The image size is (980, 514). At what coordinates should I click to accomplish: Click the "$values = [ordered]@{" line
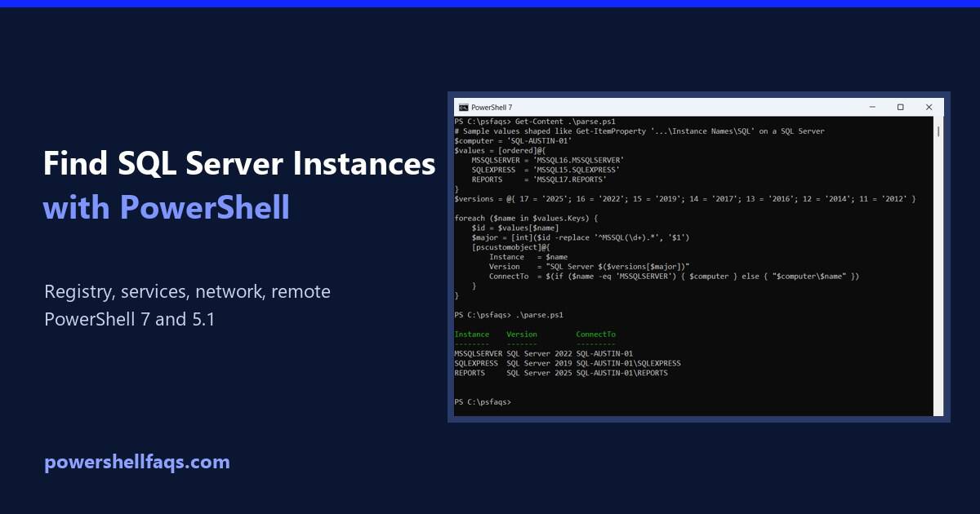pos(501,151)
